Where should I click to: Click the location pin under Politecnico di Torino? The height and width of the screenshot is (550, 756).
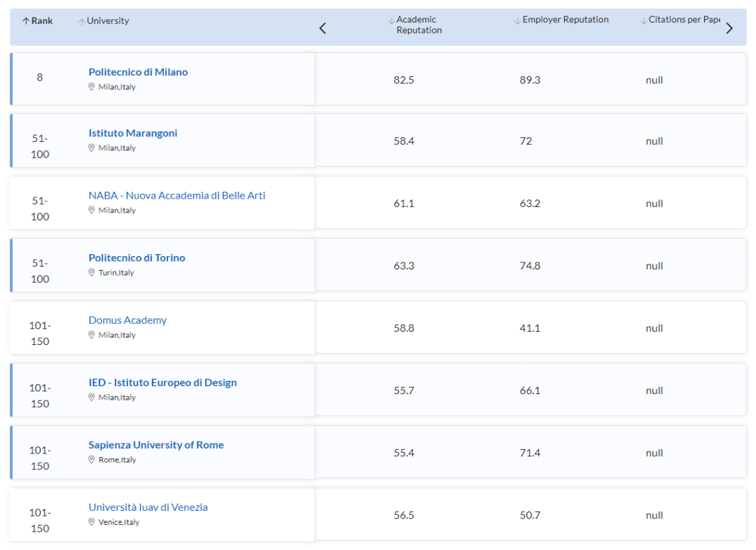coord(91,272)
